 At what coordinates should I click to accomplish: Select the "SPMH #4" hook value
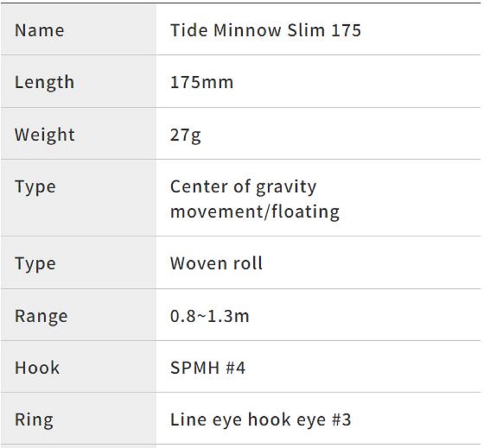(x=208, y=368)
